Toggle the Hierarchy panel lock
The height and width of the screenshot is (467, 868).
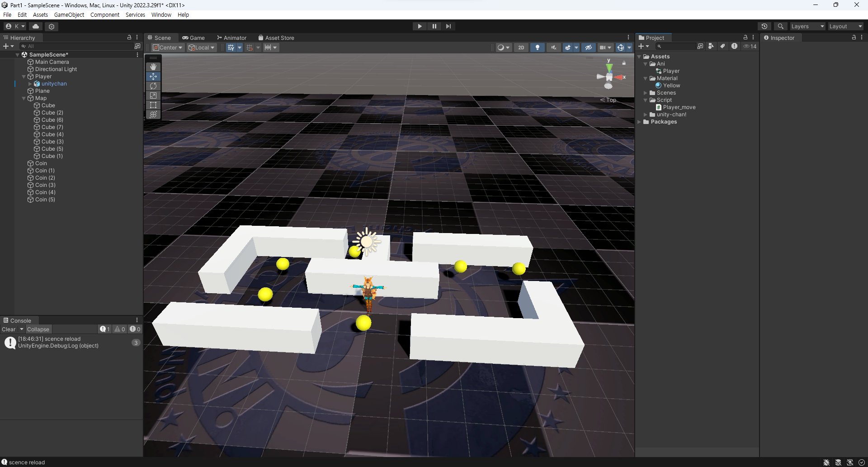[x=129, y=38]
